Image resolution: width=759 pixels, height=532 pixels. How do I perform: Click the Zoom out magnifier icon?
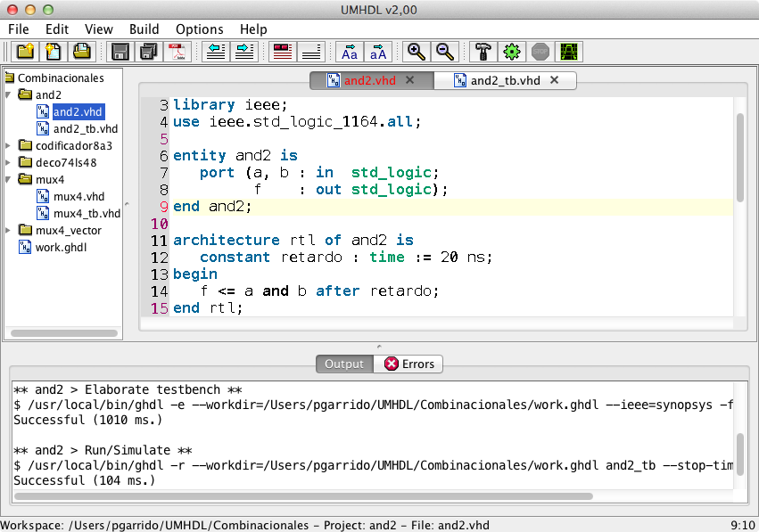(444, 52)
